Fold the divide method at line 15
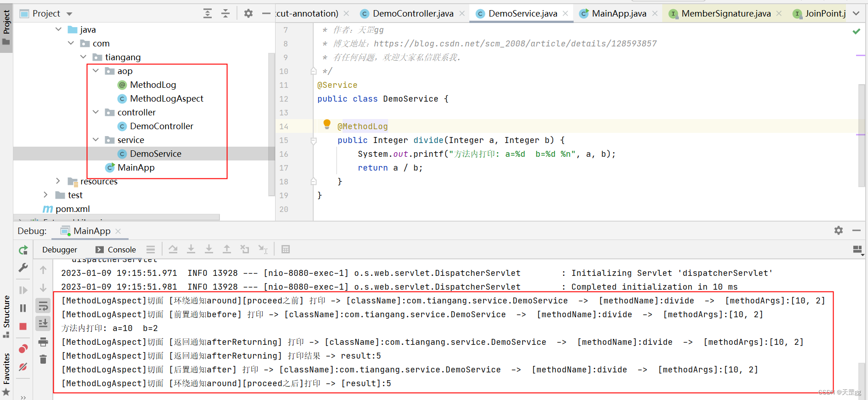Screen dimensions: 868x400 click(x=314, y=140)
